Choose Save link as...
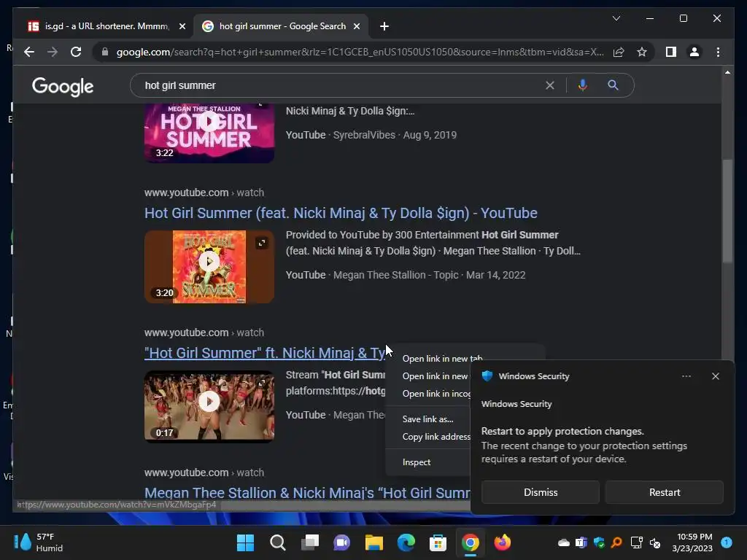Viewport: 747px width, 560px height. pos(427,419)
